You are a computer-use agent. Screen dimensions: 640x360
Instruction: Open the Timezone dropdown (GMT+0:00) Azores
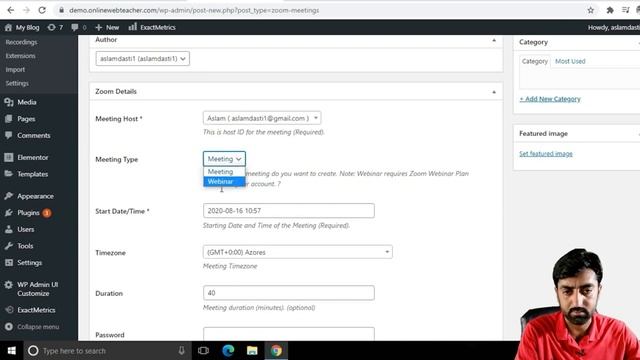click(x=298, y=252)
